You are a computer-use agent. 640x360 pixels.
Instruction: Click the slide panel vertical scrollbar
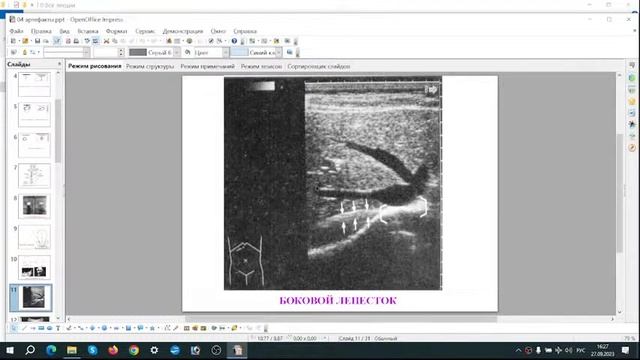point(58,131)
